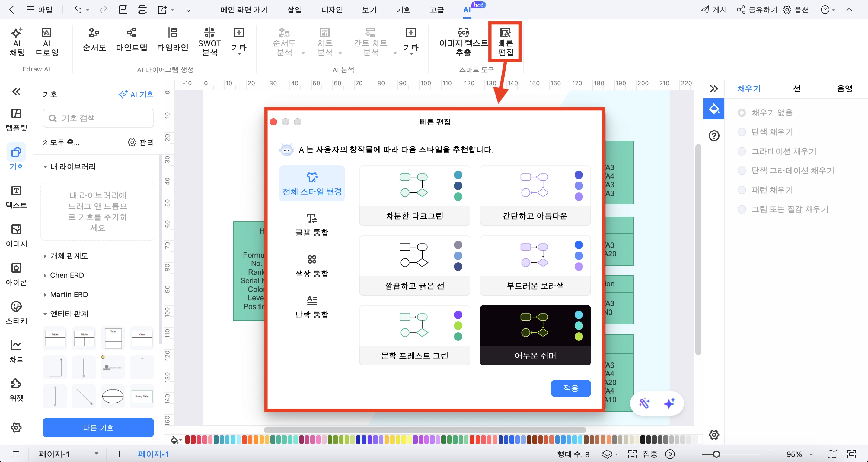The height and width of the screenshot is (462, 868).
Task: Select 단색 채우기 radio option
Action: (x=742, y=132)
